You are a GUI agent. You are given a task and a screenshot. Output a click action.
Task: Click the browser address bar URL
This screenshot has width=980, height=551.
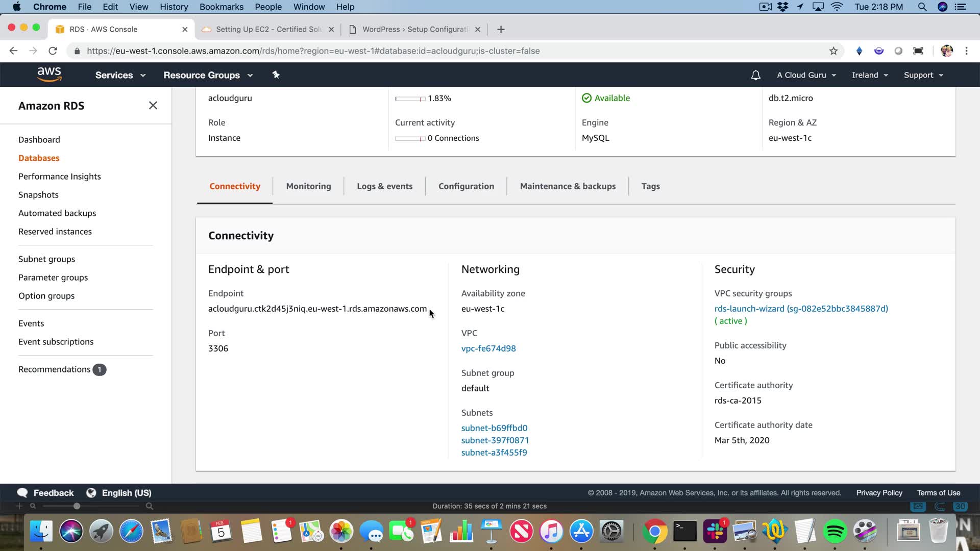(x=313, y=51)
